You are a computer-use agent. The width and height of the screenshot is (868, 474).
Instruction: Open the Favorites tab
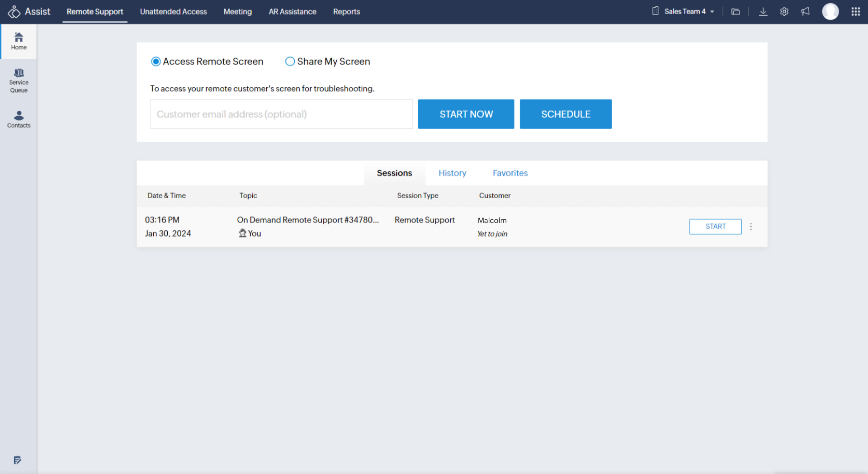pos(510,173)
